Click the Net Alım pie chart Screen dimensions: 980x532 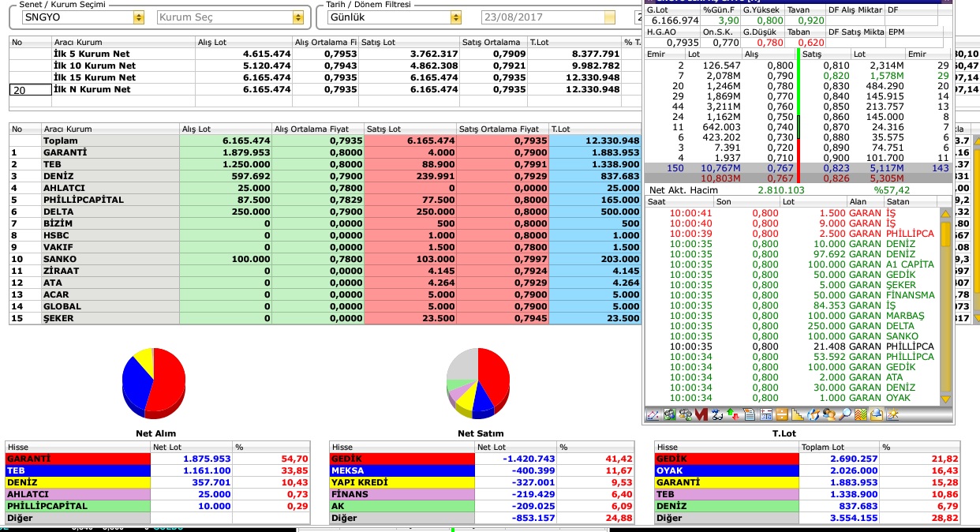(154, 383)
